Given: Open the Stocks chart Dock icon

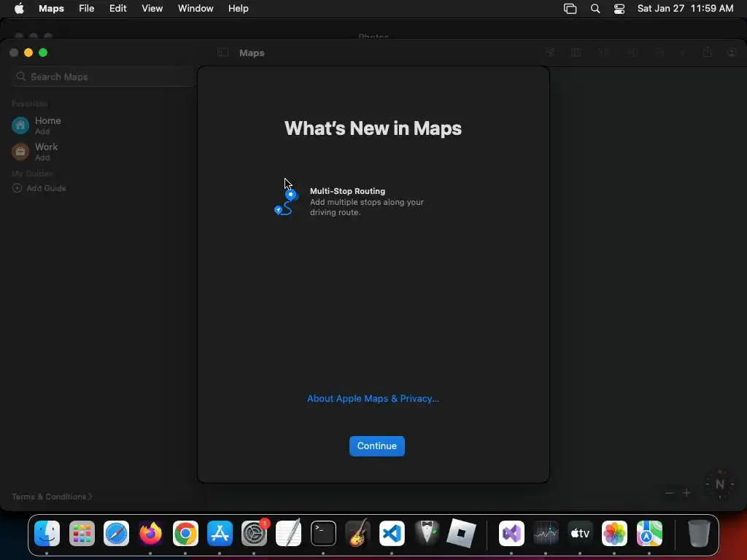Looking at the screenshot, I should pos(546,533).
